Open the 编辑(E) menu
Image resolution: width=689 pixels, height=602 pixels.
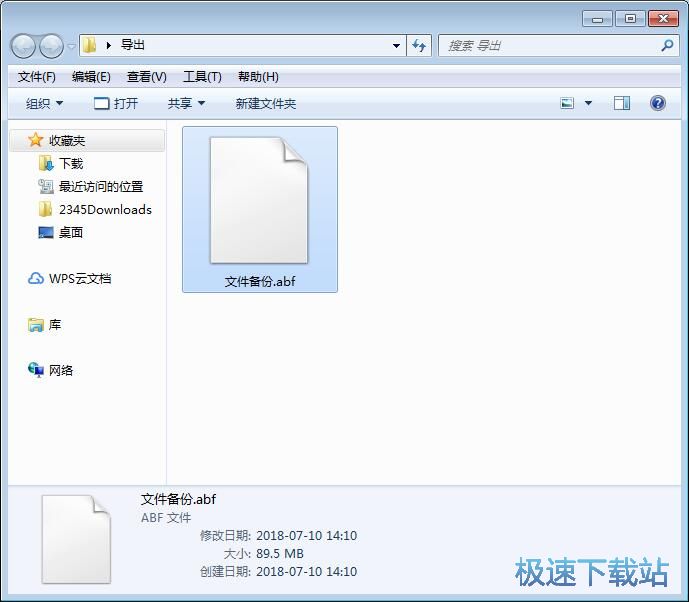[x=91, y=77]
